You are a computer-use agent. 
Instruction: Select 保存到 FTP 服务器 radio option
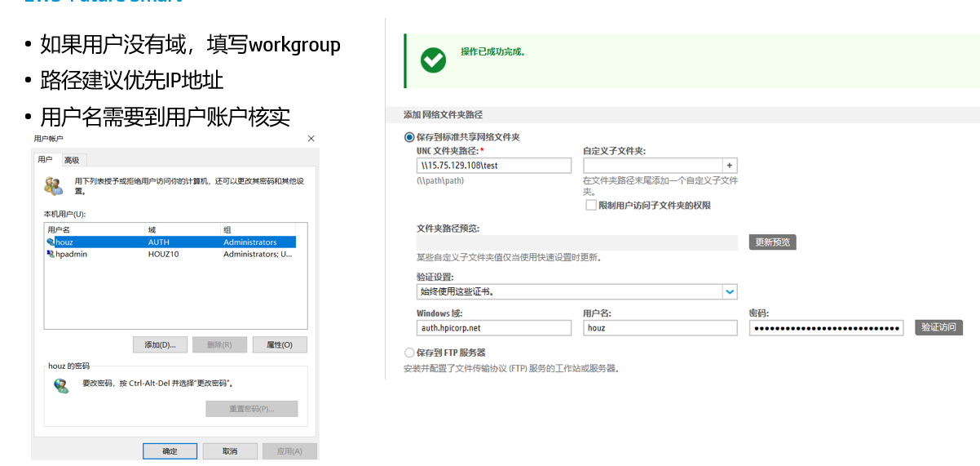[x=409, y=353]
